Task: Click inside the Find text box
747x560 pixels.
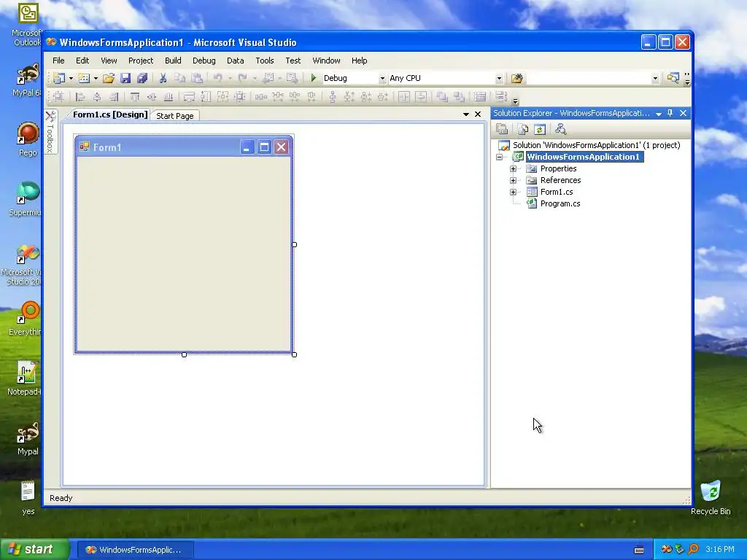Action: (589, 78)
